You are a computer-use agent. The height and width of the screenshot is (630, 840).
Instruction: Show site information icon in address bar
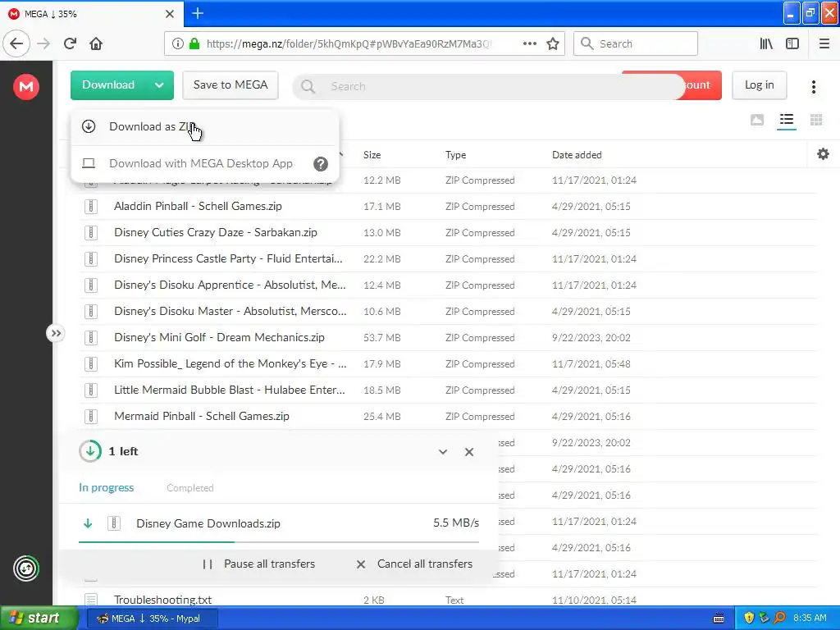point(178,43)
